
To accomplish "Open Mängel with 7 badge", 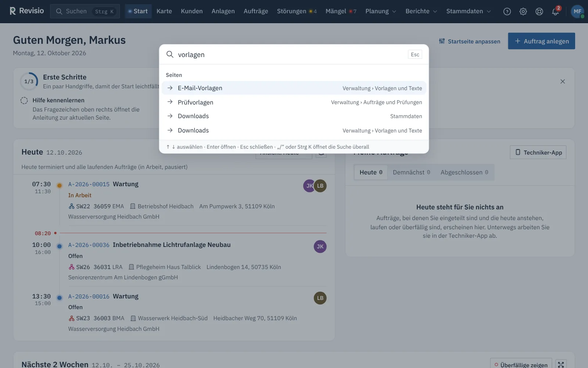I will (x=341, y=11).
